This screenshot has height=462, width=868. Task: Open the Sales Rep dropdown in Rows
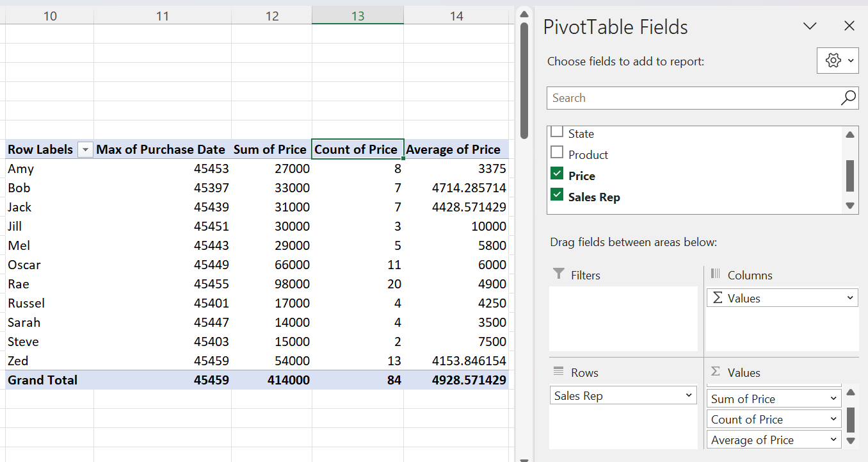pyautogui.click(x=689, y=395)
